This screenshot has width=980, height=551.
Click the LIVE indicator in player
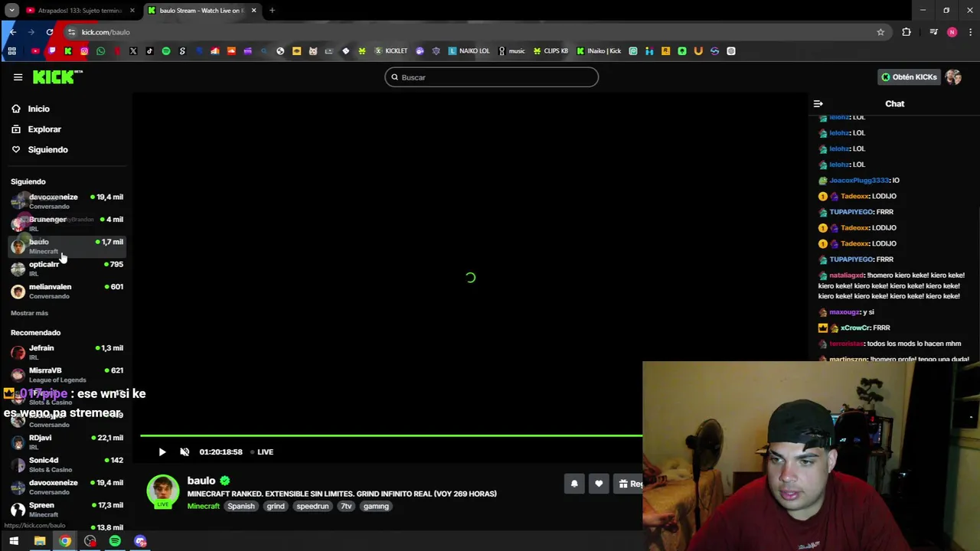(262, 452)
